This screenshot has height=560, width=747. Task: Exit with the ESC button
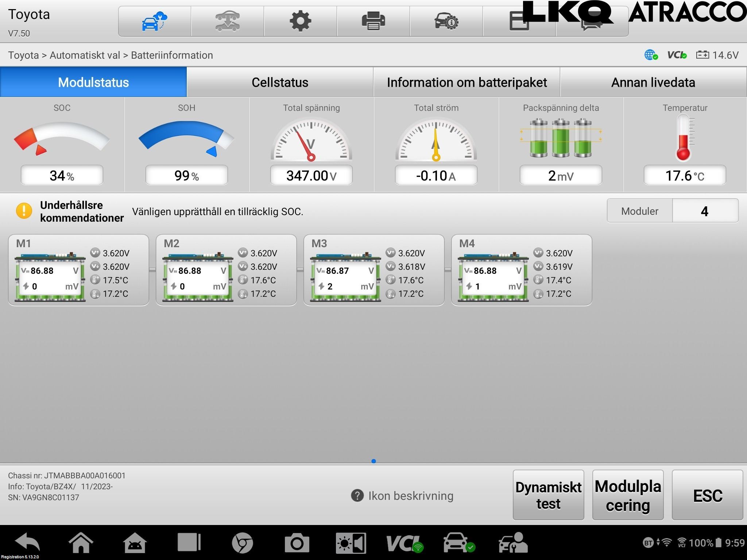[x=707, y=495]
